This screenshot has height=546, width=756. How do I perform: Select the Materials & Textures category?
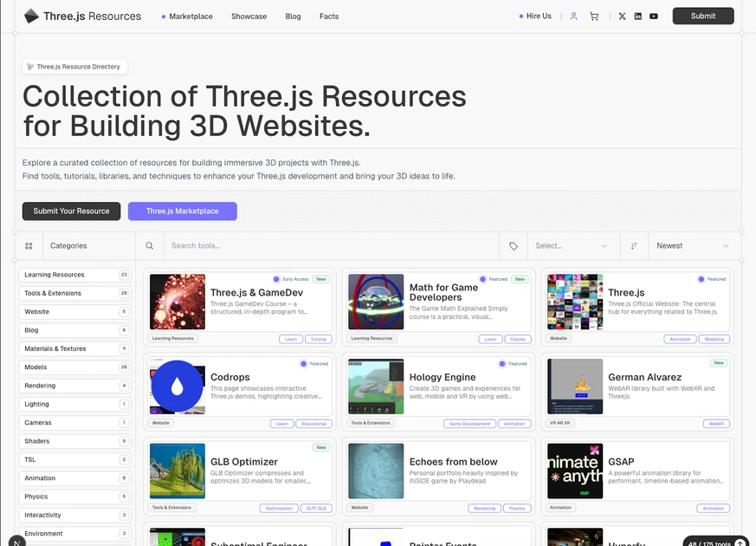(74, 348)
